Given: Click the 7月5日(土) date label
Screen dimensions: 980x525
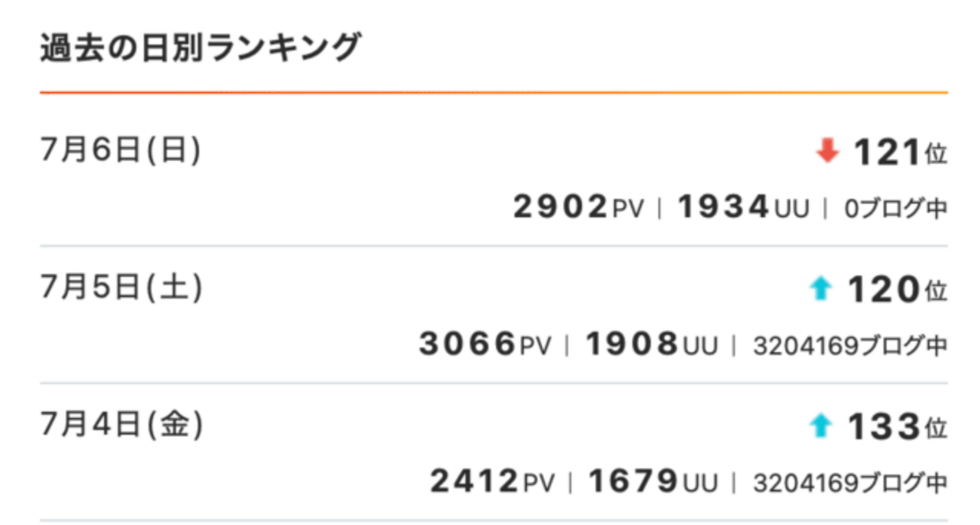Looking at the screenshot, I should [121, 288].
